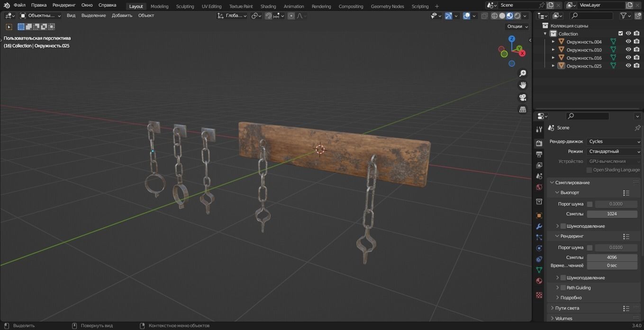Viewport: 644px width, 330px height.
Task: Toggle camera view with the camera gizmo
Action: pyautogui.click(x=523, y=98)
